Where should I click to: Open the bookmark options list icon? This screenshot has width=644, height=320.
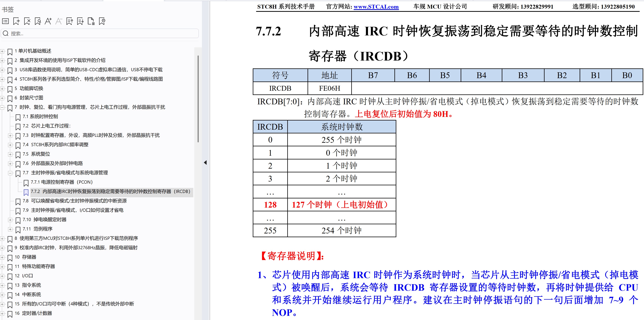tap(5, 22)
